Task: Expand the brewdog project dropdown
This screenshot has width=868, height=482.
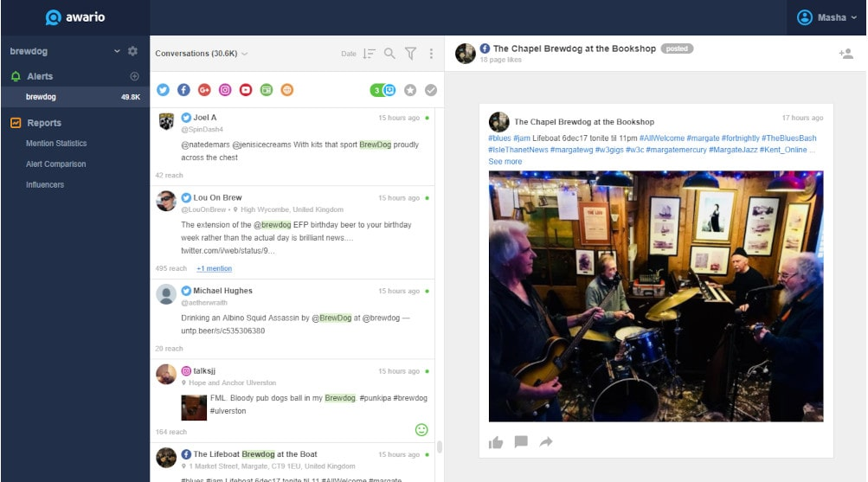Action: tap(117, 51)
